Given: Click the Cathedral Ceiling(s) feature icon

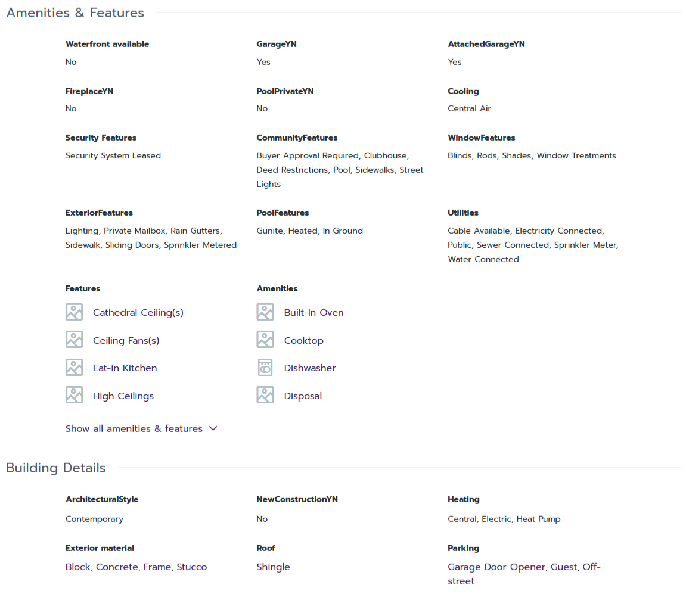Looking at the screenshot, I should coord(74,312).
